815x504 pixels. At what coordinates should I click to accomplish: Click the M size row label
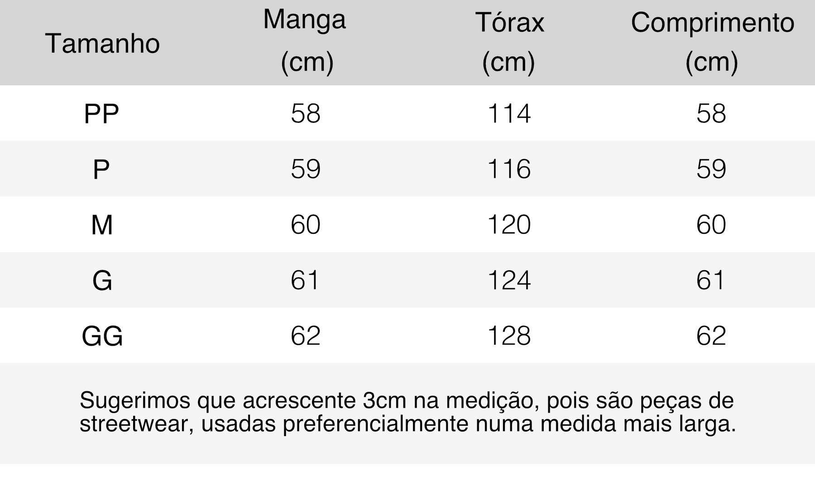[102, 225]
